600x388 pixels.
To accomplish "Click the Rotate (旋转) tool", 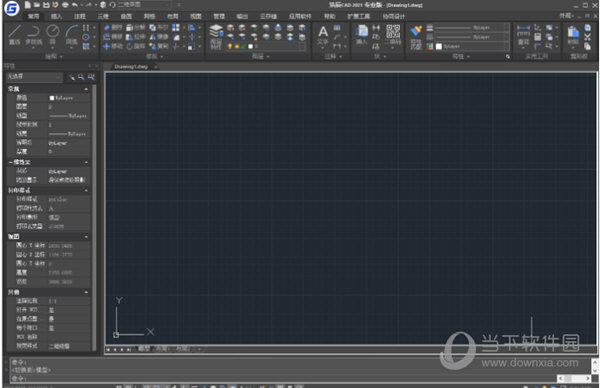I will [x=135, y=46].
